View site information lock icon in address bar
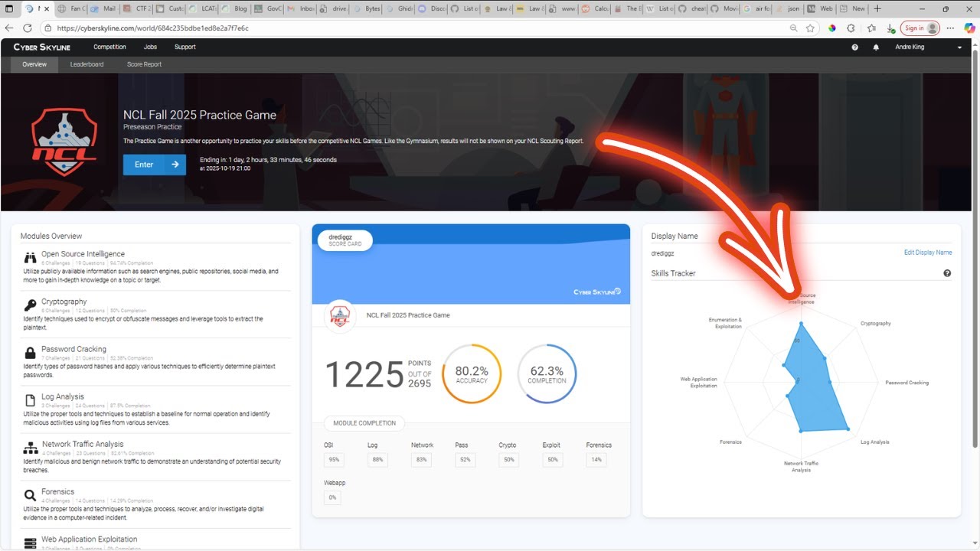This screenshot has width=980, height=551. click(48, 28)
